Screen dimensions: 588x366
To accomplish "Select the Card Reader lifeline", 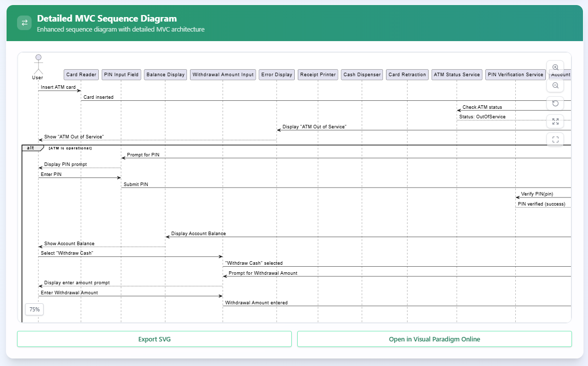I will point(81,74).
